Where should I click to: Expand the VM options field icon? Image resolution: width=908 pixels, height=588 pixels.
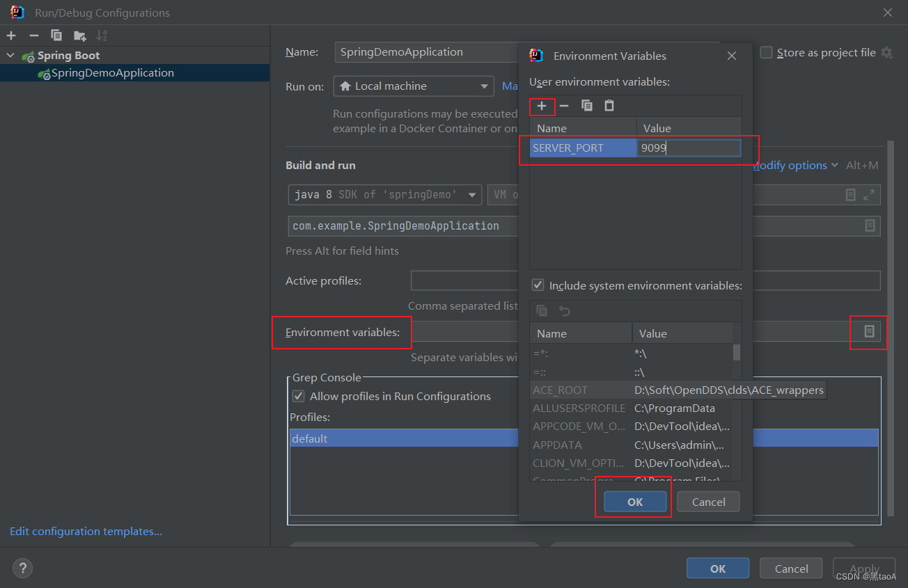tap(869, 195)
